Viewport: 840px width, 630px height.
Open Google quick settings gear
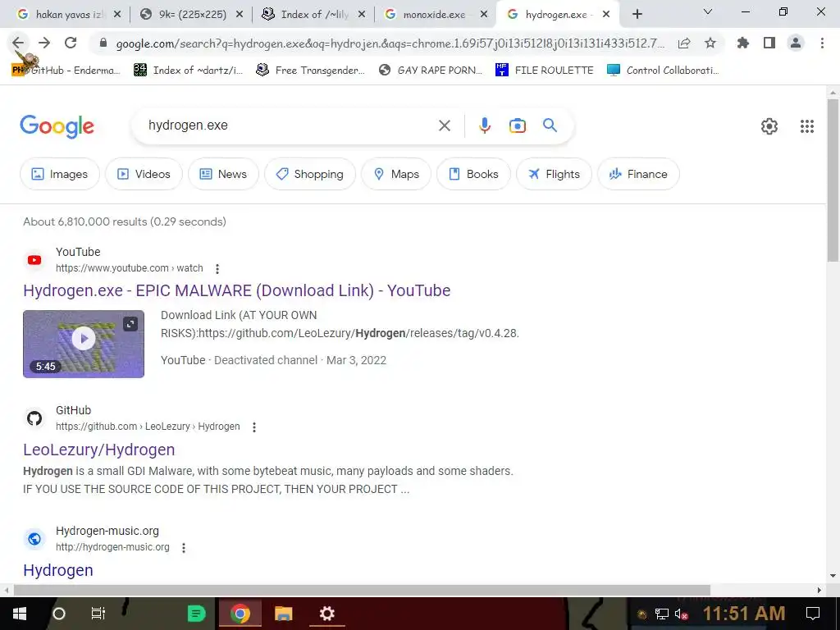[x=769, y=126]
